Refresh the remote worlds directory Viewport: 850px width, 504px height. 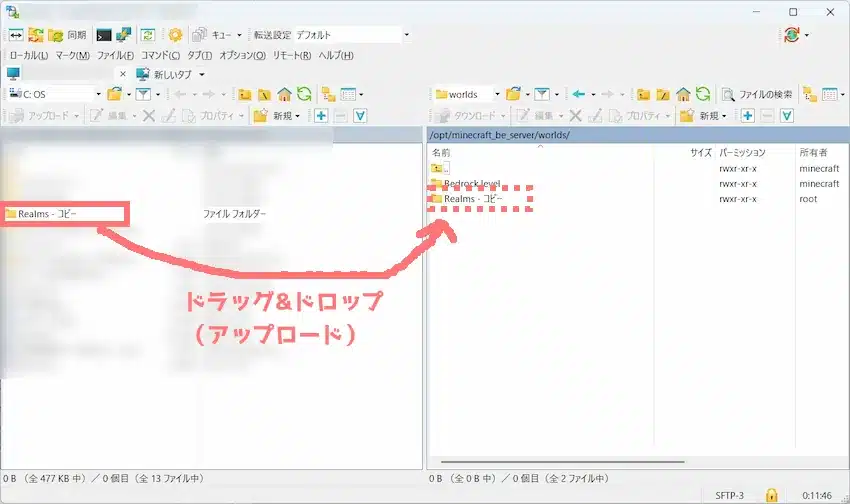tap(703, 94)
